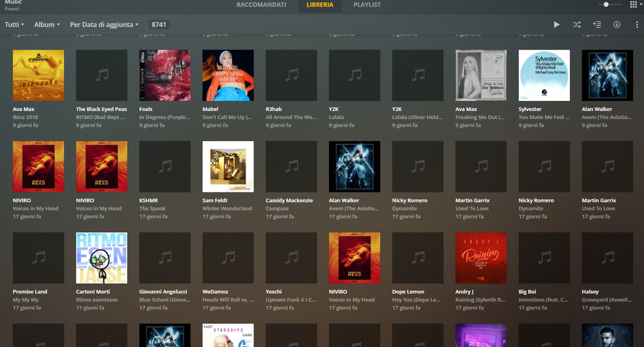Click album title Winter Wonderland
The width and height of the screenshot is (644, 347).
coord(227,209)
